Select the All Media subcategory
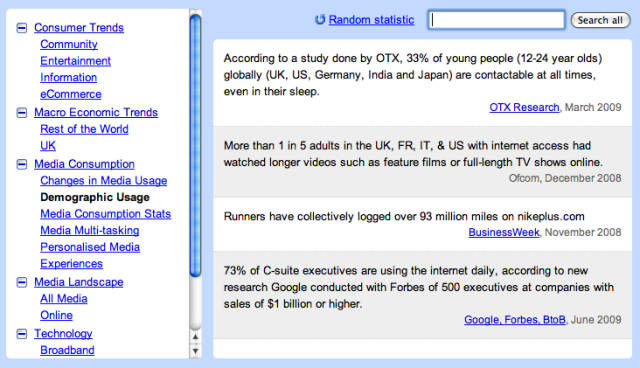Image resolution: width=640 pixels, height=368 pixels. (64, 299)
